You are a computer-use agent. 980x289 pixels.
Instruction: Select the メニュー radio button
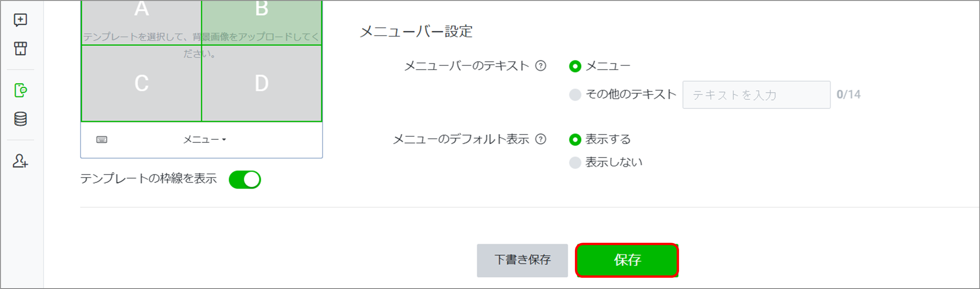click(x=575, y=66)
